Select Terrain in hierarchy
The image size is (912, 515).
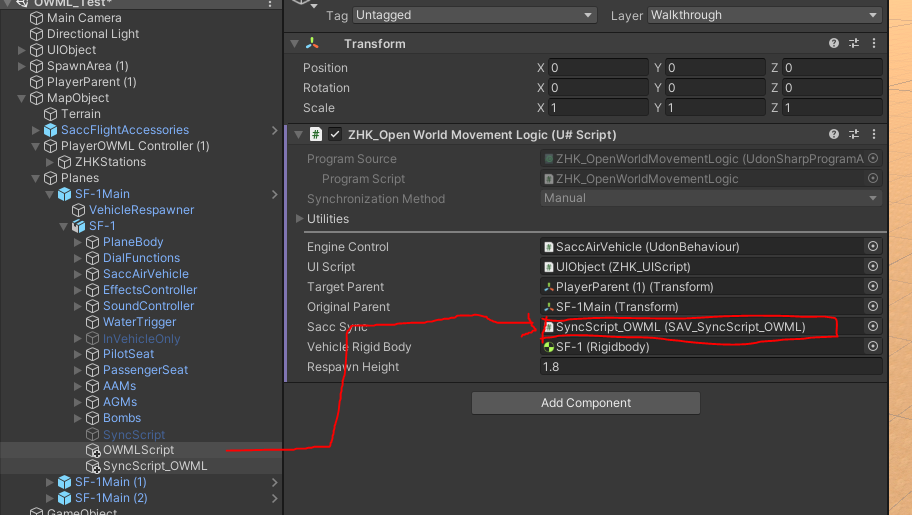click(81, 114)
